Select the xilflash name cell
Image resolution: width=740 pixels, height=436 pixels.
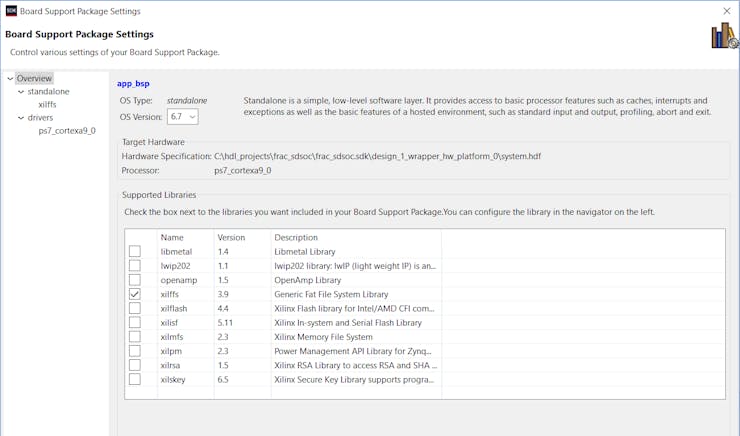click(174, 308)
